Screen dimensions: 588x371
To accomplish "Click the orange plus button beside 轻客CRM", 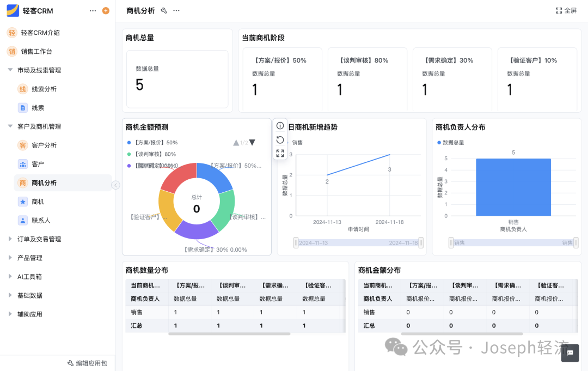I will coord(105,10).
